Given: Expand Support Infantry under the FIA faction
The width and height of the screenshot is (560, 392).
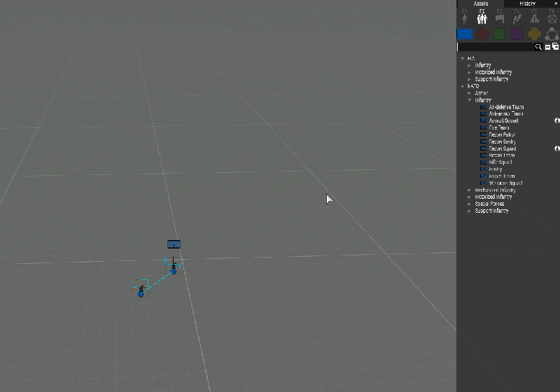Looking at the screenshot, I should pyautogui.click(x=469, y=79).
